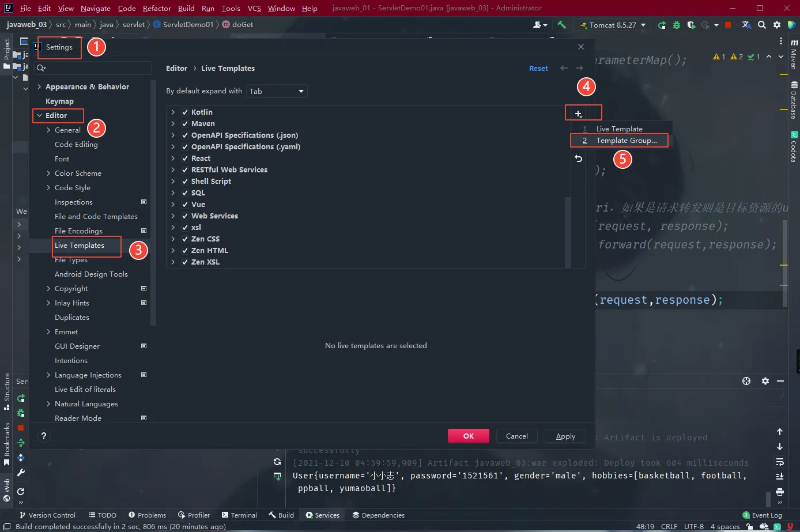The height and width of the screenshot is (532, 800).
Task: Click the Services refresh circular arrow icon
Action: pos(21,491)
